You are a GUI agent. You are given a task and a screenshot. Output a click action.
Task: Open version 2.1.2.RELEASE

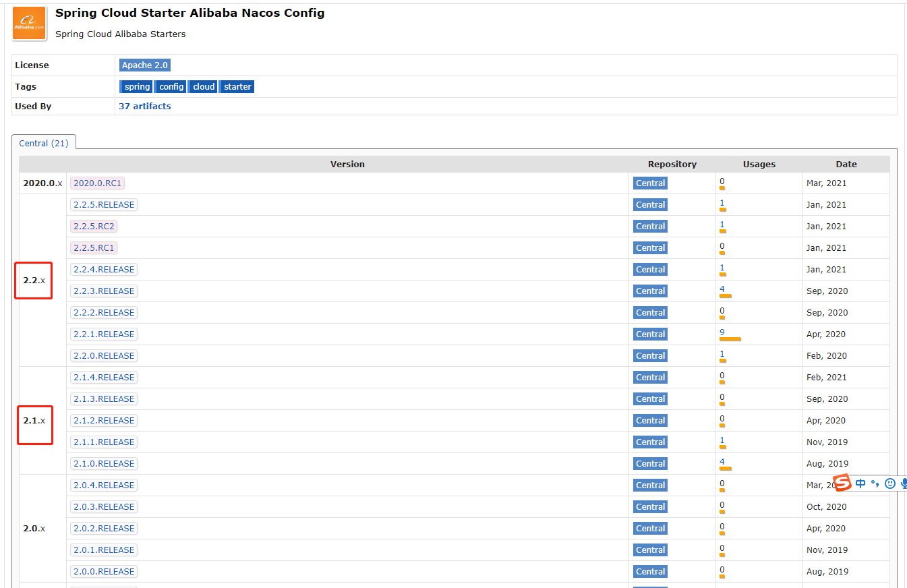104,421
